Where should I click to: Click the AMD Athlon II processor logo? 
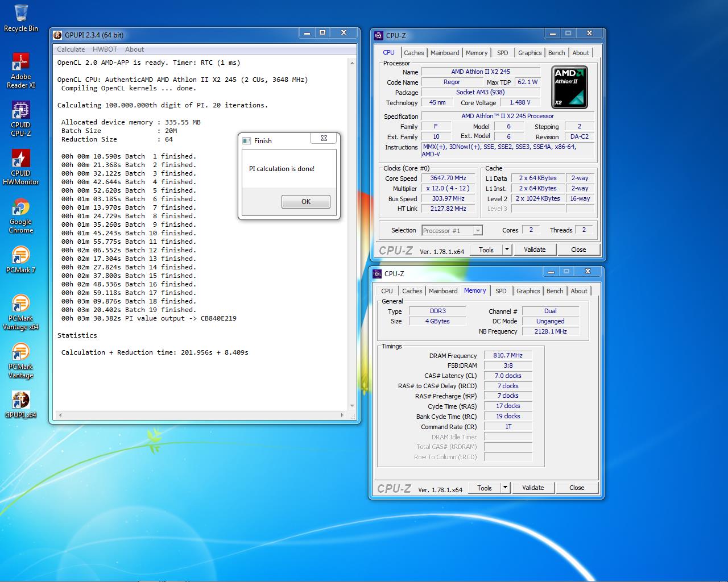(x=569, y=87)
